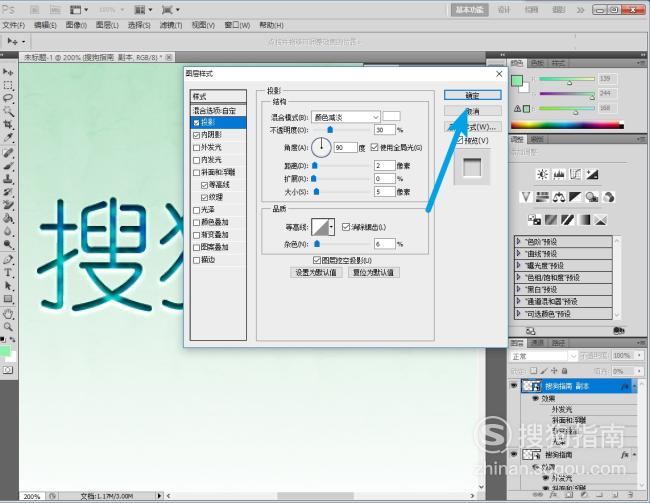This screenshot has width=650, height=503.
Task: Select the Lasso tool
Action: [8, 98]
